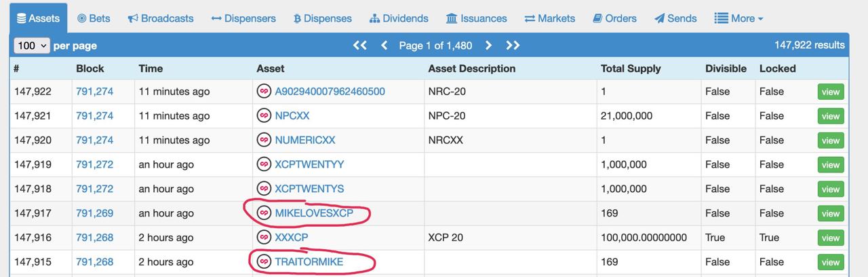Click the asset icon beside MIKELOVESXCP
868x277 pixels.
point(264,213)
